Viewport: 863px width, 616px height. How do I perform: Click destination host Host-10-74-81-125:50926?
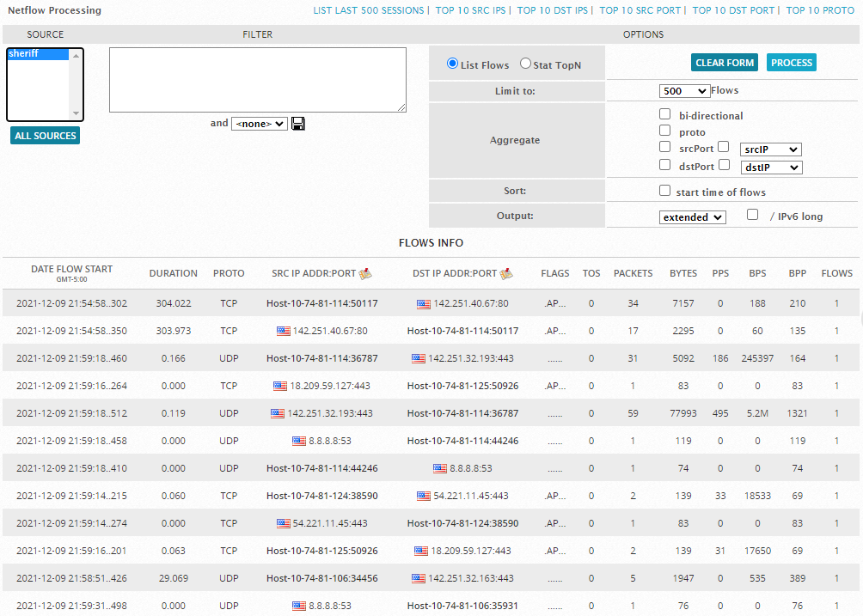[x=462, y=386]
